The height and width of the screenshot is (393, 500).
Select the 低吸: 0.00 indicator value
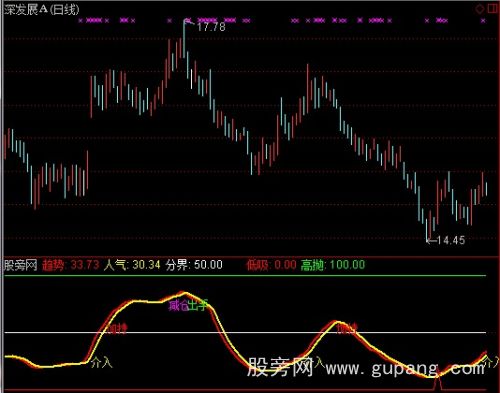(x=271, y=265)
